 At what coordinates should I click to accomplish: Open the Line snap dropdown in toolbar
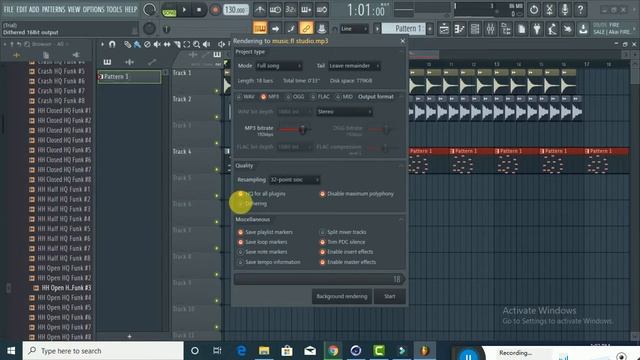(x=354, y=29)
